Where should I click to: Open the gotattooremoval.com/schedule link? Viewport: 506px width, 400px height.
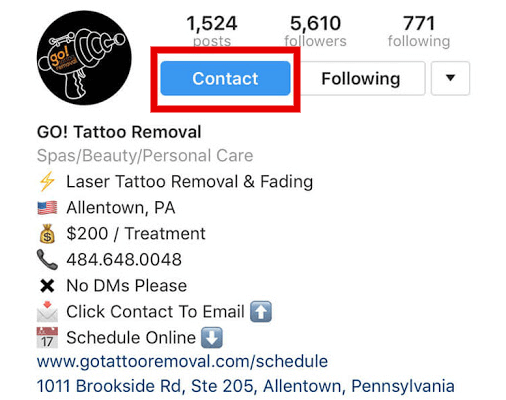[x=182, y=361]
